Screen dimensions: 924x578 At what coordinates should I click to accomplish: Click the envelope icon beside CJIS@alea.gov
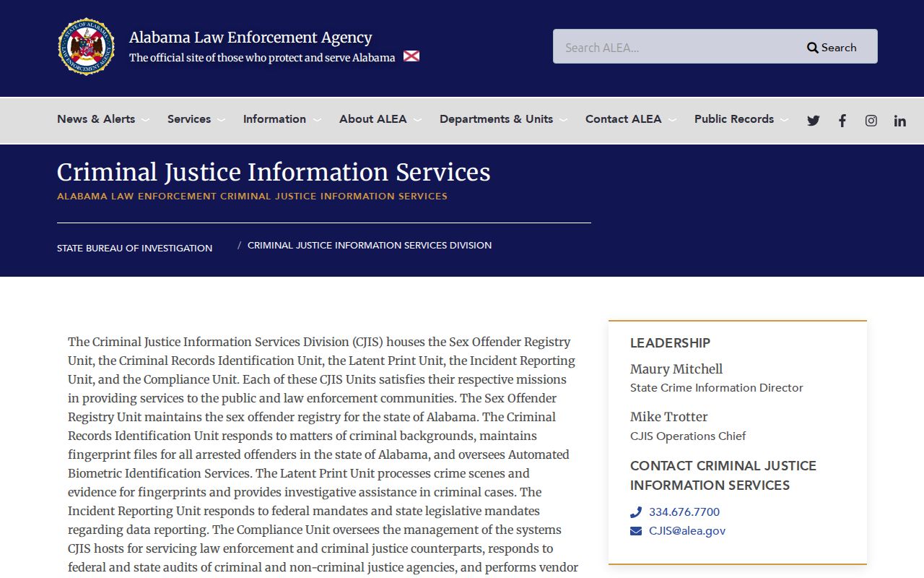tap(636, 531)
